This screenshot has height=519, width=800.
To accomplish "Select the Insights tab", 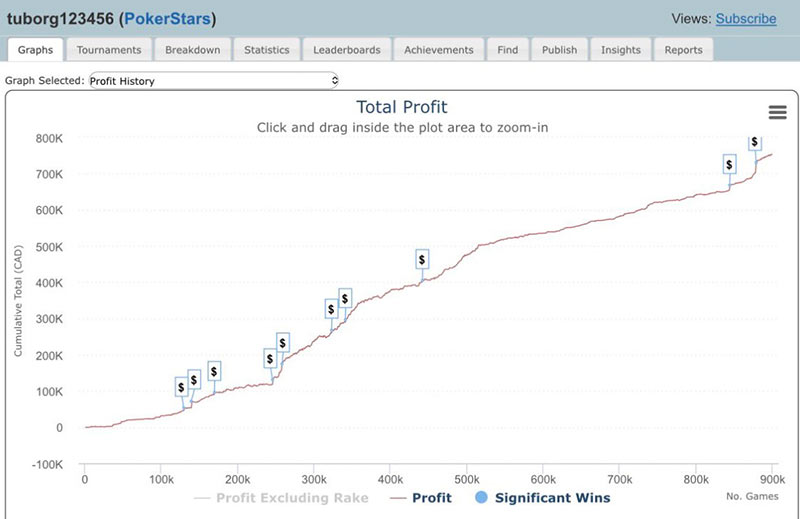I will [x=621, y=50].
